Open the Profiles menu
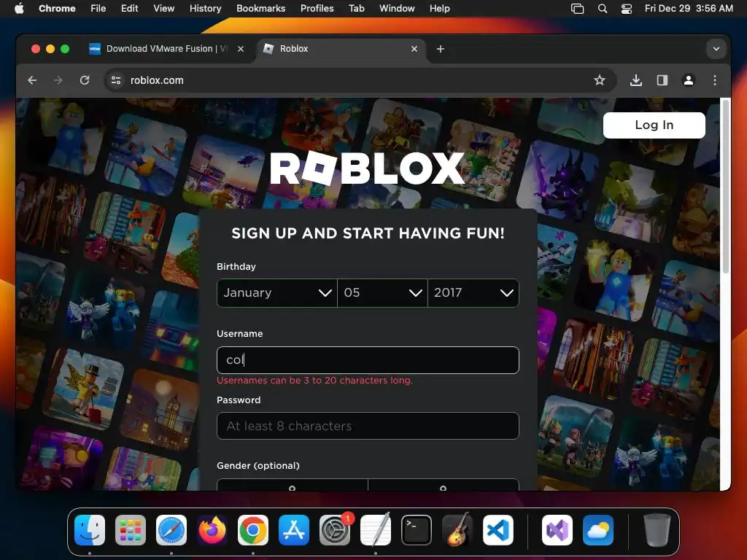The image size is (747, 560). point(317,9)
